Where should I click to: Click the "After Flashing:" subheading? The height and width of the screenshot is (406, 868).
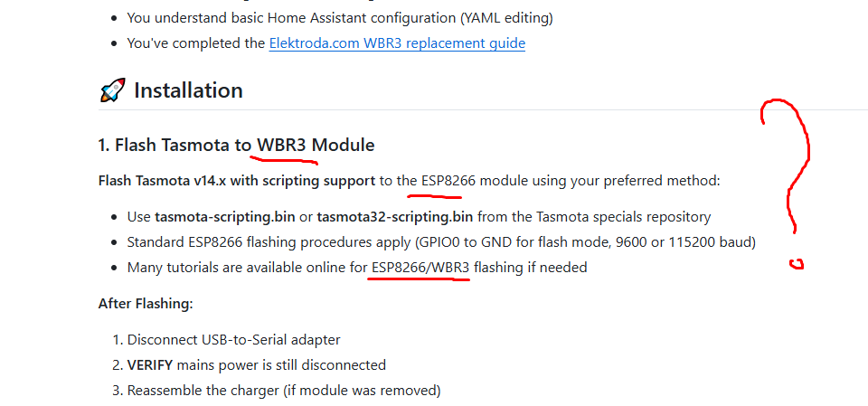146,304
